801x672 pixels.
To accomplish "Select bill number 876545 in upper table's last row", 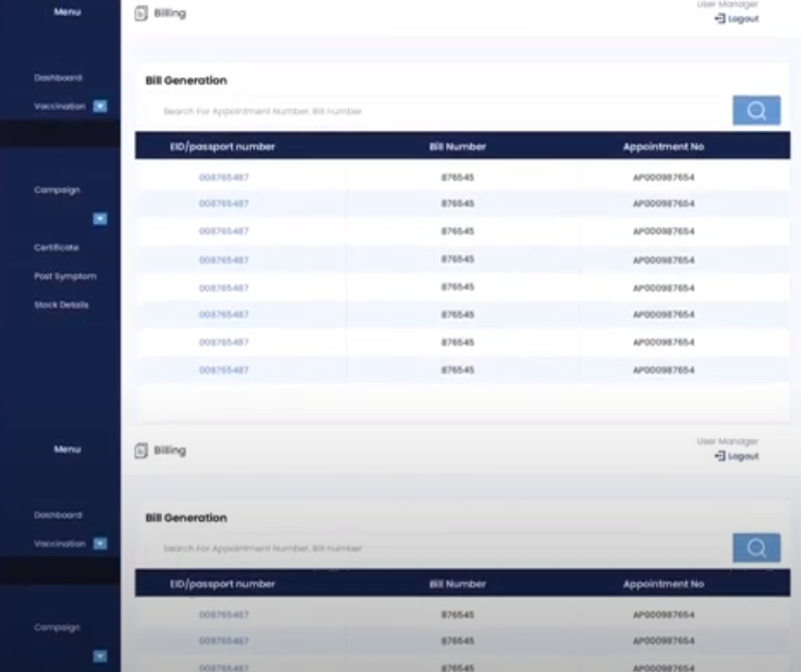I will [x=458, y=370].
